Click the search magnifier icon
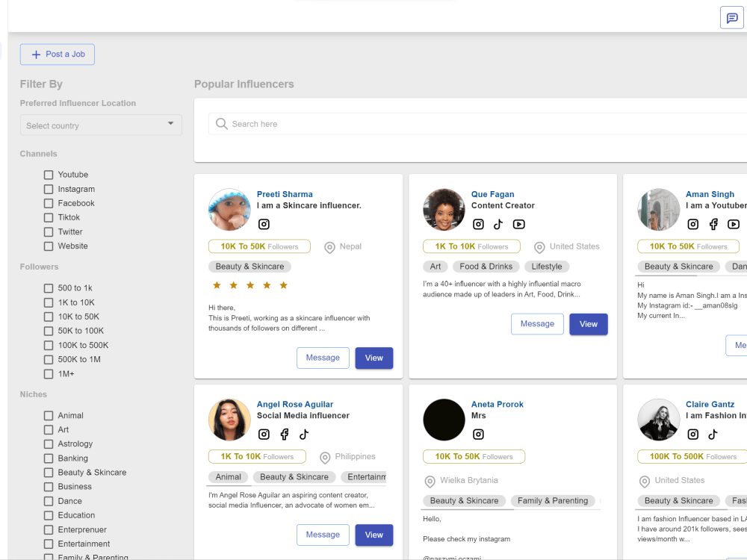 click(222, 124)
